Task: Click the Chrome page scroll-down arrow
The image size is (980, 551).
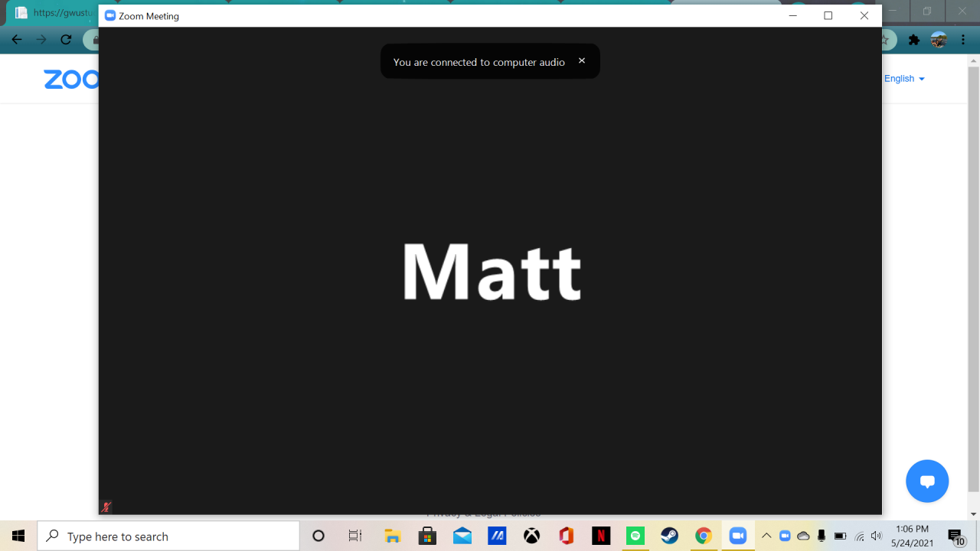Action: [x=973, y=514]
